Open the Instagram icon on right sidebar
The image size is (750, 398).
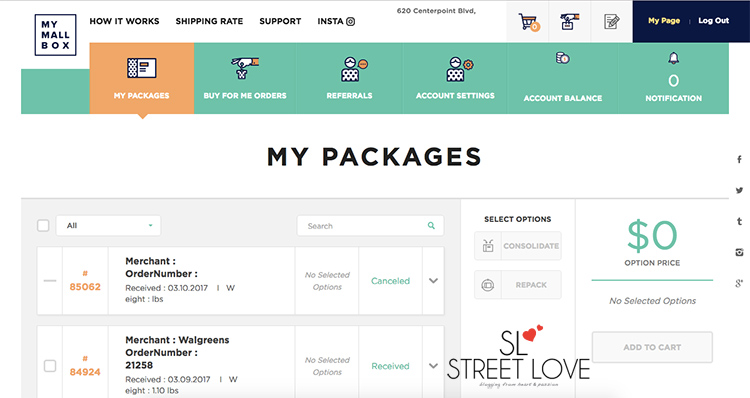pyautogui.click(x=739, y=252)
